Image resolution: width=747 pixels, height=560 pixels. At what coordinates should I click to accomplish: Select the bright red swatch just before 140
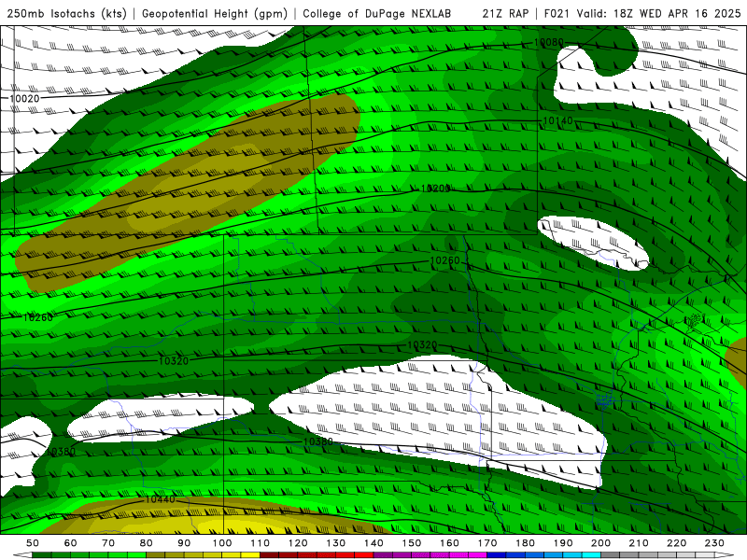364,554
